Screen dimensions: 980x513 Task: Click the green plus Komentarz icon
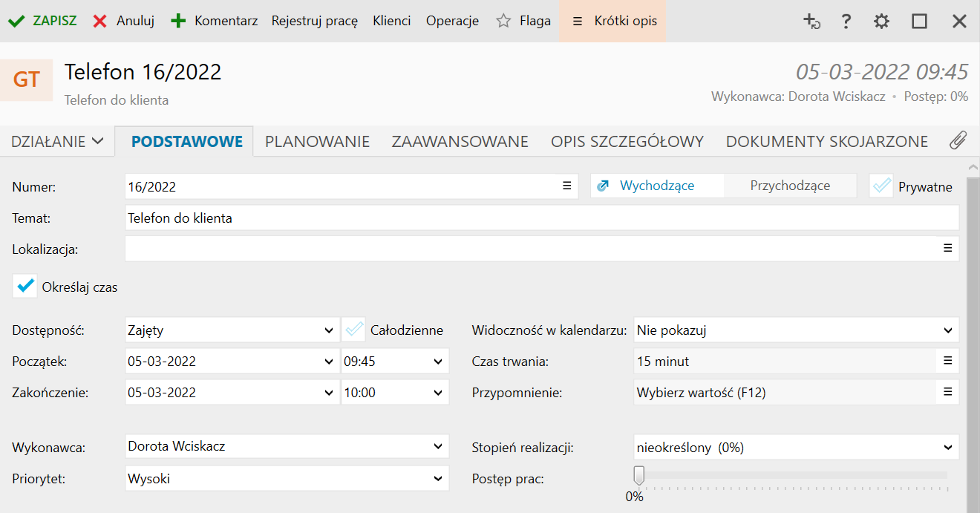pyautogui.click(x=178, y=21)
